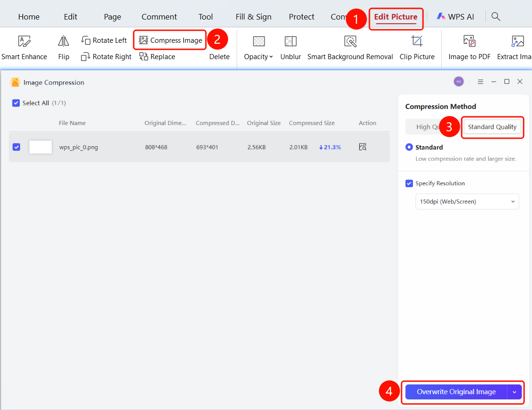Switch to the Home tab

[x=29, y=17]
